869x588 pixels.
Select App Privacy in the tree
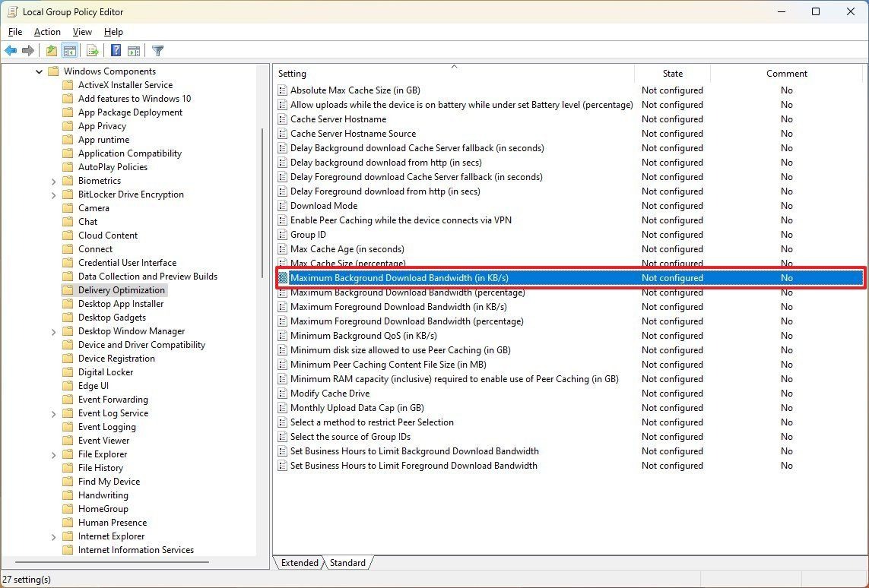[x=102, y=126]
